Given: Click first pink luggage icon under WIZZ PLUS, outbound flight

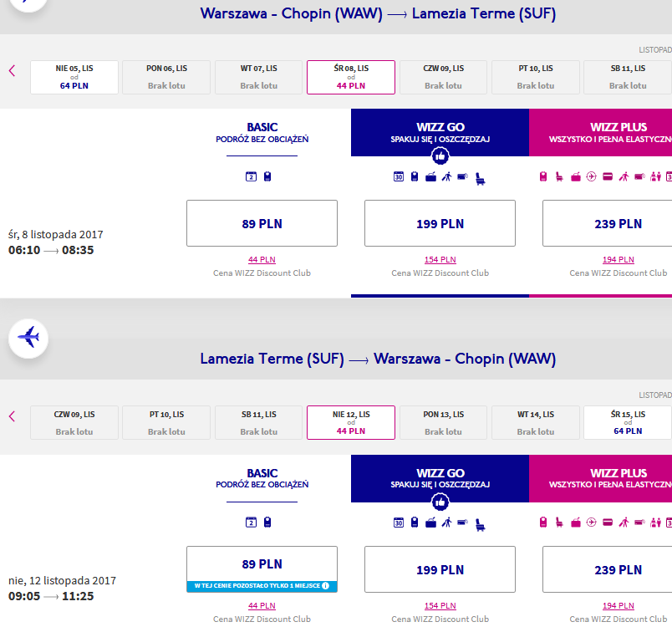Looking at the screenshot, I should pyautogui.click(x=543, y=176).
